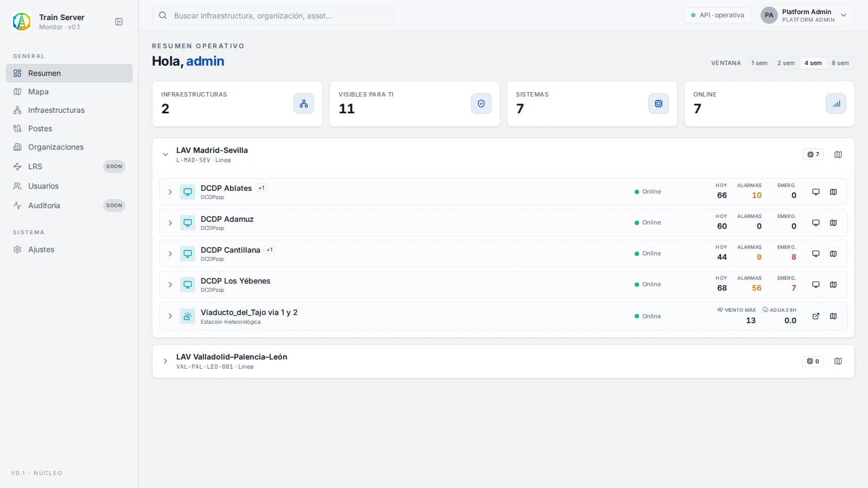
Task: Open monitor icon for DCDP Adamuz
Action: pyautogui.click(x=815, y=223)
